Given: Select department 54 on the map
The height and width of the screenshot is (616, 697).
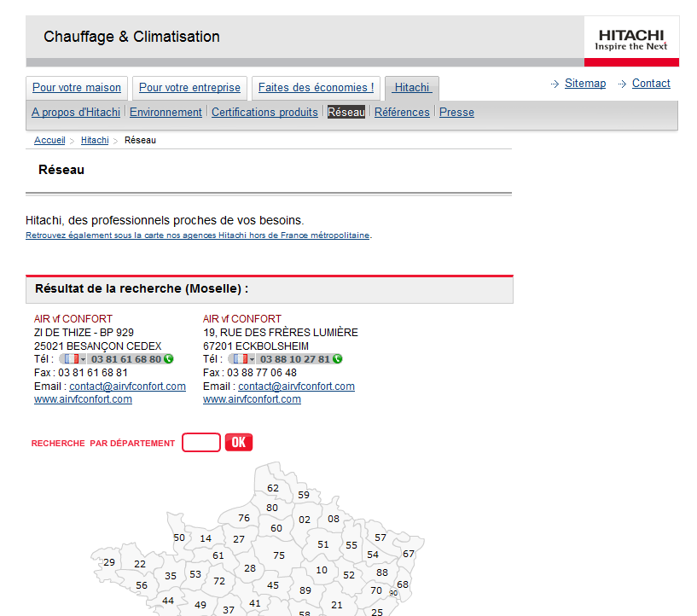Looking at the screenshot, I should point(373,555).
